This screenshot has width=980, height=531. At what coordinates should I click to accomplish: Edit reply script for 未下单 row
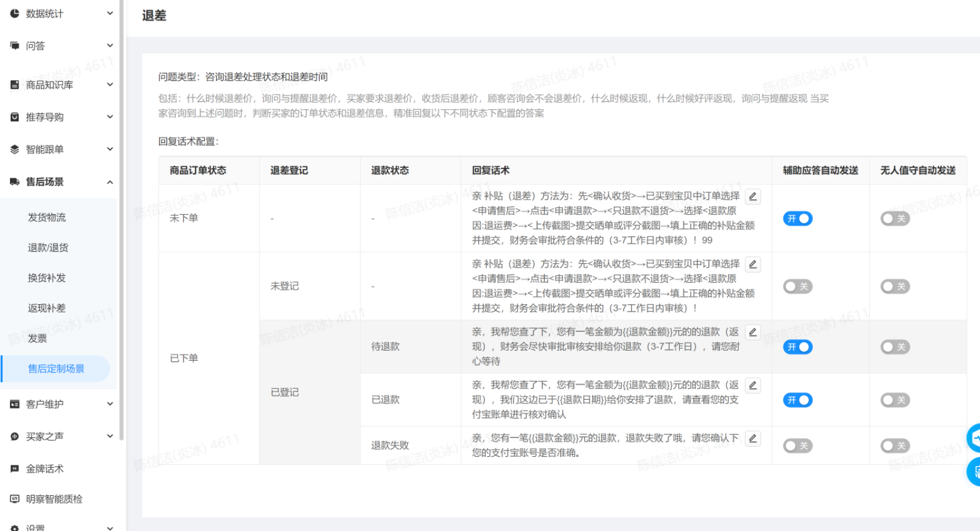pyautogui.click(x=753, y=197)
